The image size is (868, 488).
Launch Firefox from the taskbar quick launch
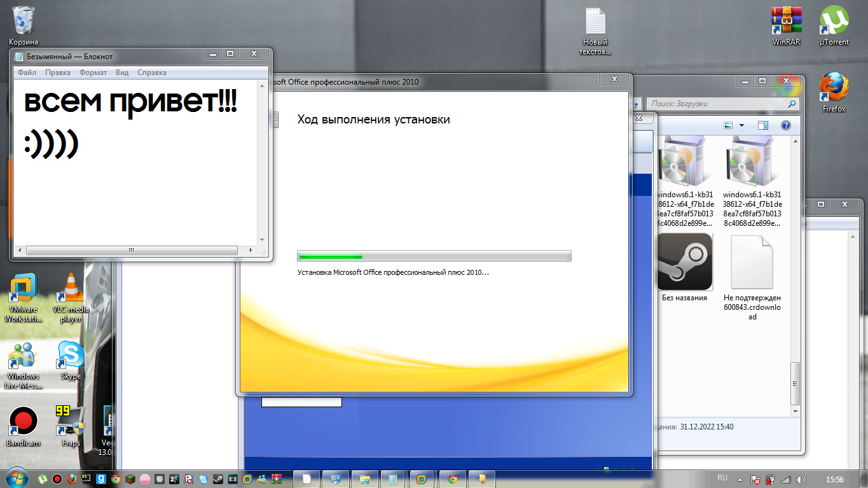click(72, 478)
